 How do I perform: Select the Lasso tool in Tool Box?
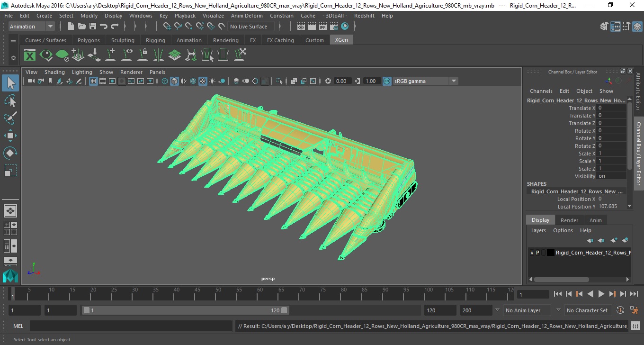click(x=10, y=100)
